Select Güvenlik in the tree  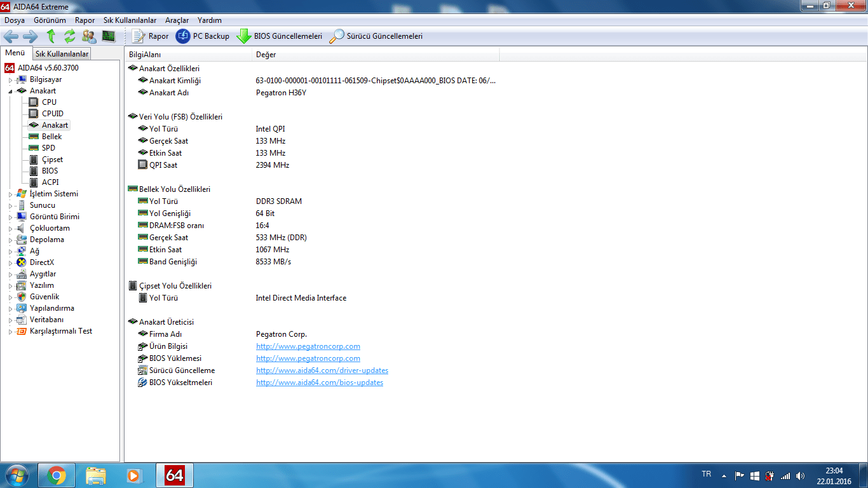pos(44,297)
